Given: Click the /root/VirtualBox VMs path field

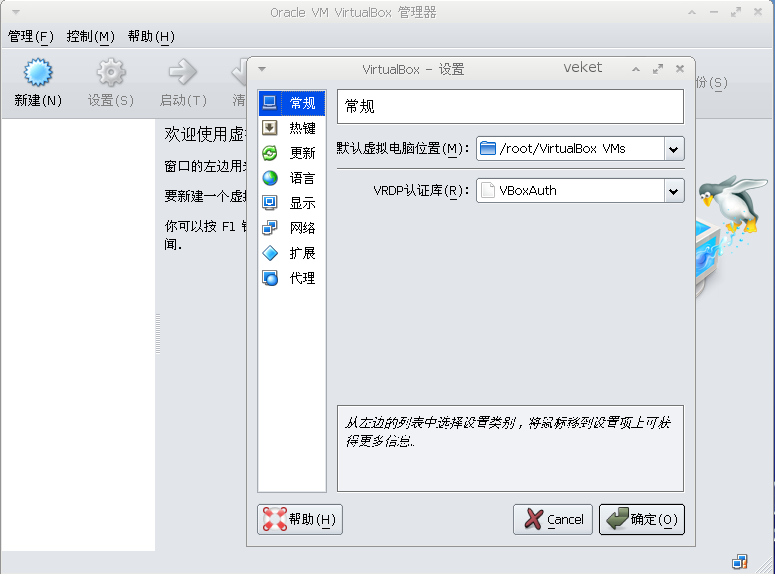Looking at the screenshot, I should 571,149.
